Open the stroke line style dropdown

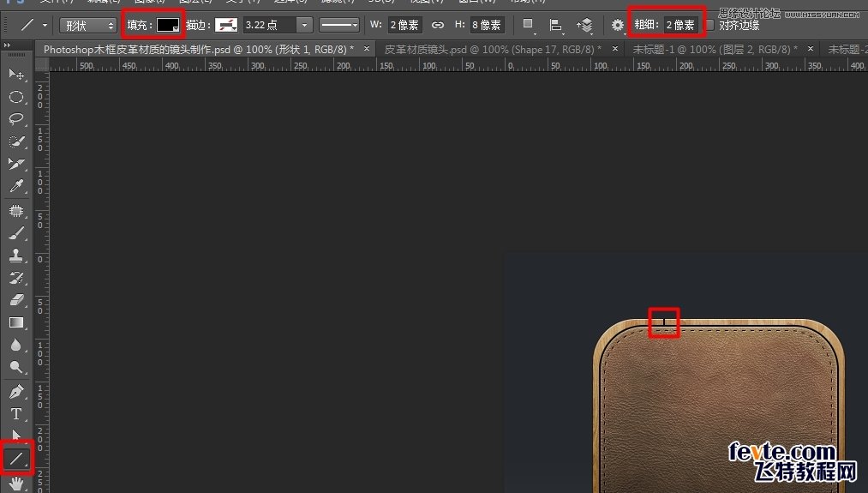[338, 25]
